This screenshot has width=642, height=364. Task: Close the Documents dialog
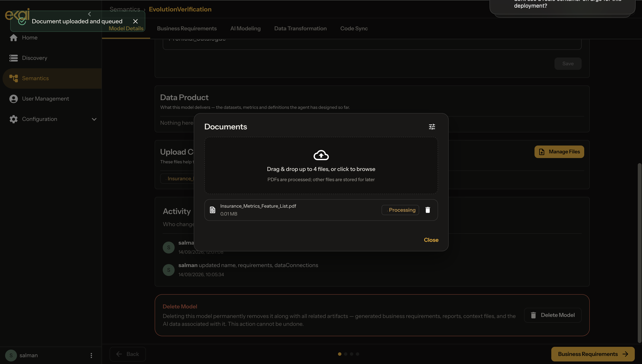tap(431, 240)
